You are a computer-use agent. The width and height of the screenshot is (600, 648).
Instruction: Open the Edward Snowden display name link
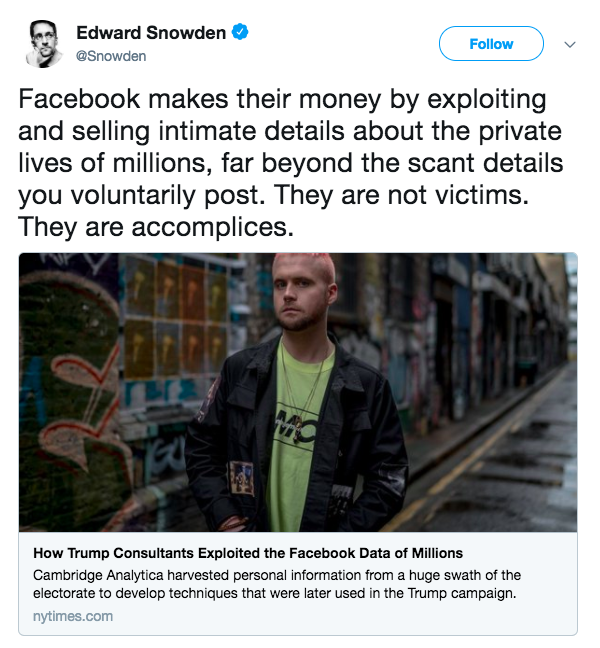pos(151,33)
